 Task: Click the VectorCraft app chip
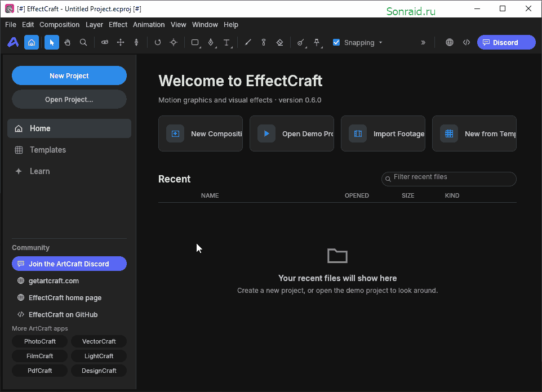[x=99, y=341]
